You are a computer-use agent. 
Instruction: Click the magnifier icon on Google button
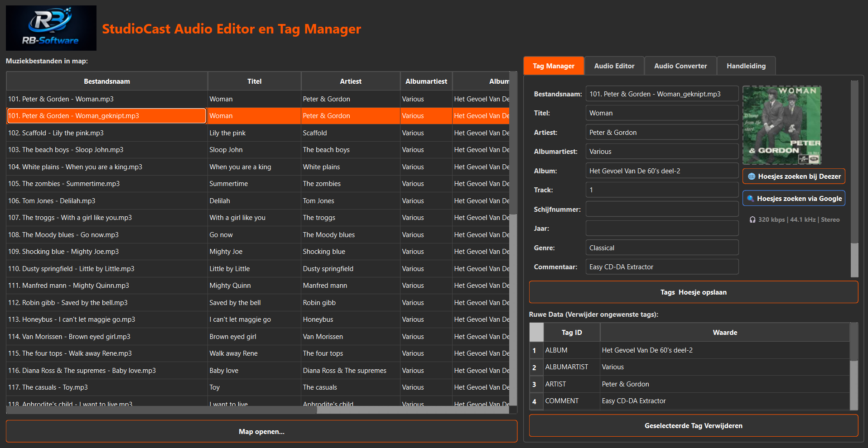(751, 198)
